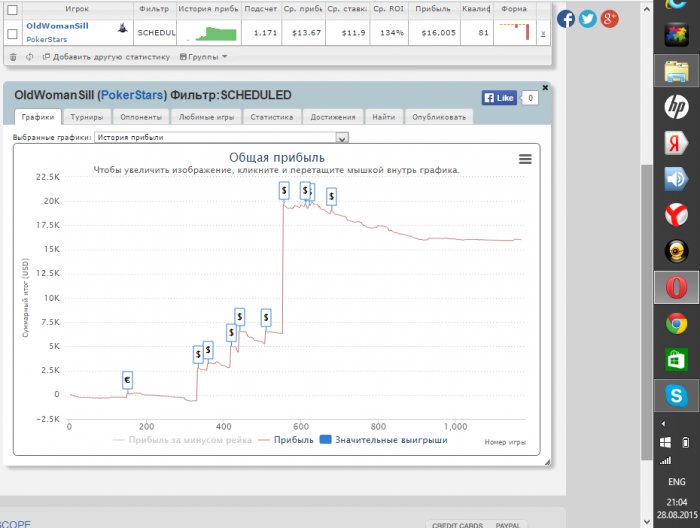This screenshot has width=700, height=528.
Task: Open PokerStars link in panel title
Action: click(x=132, y=95)
